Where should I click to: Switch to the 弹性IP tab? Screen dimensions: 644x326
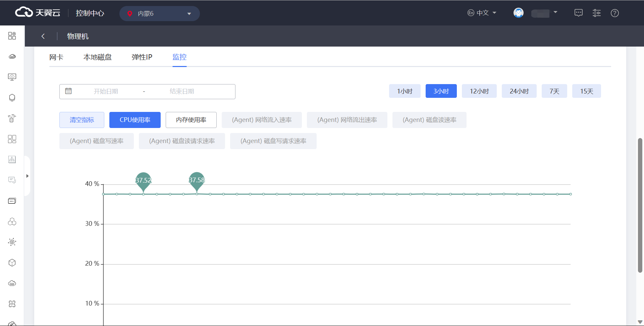point(142,57)
